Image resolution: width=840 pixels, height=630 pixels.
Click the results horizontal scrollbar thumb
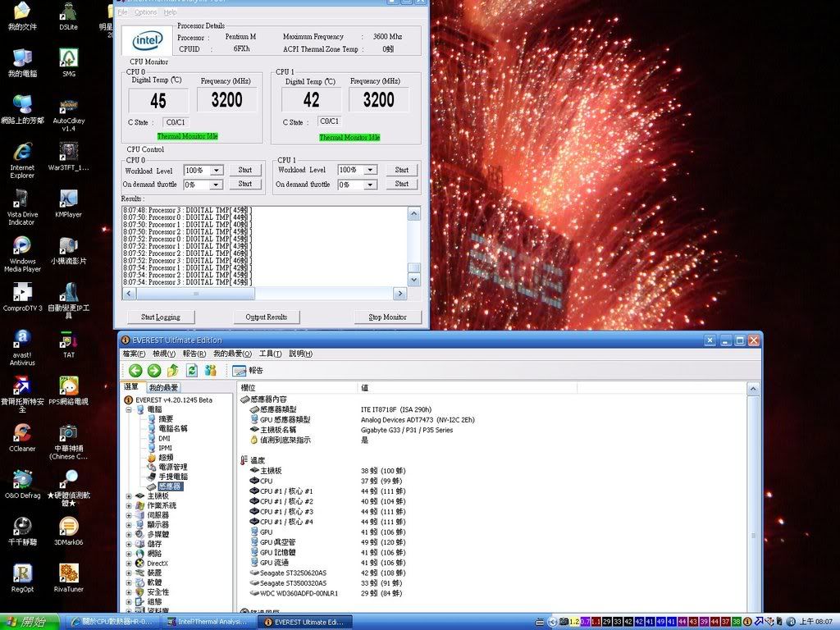194,294
